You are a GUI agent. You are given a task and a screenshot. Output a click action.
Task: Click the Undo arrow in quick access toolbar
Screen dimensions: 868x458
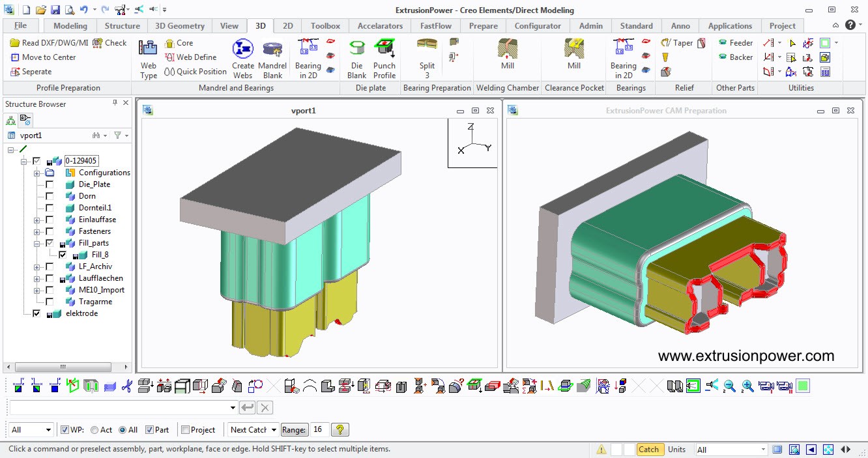click(x=83, y=10)
